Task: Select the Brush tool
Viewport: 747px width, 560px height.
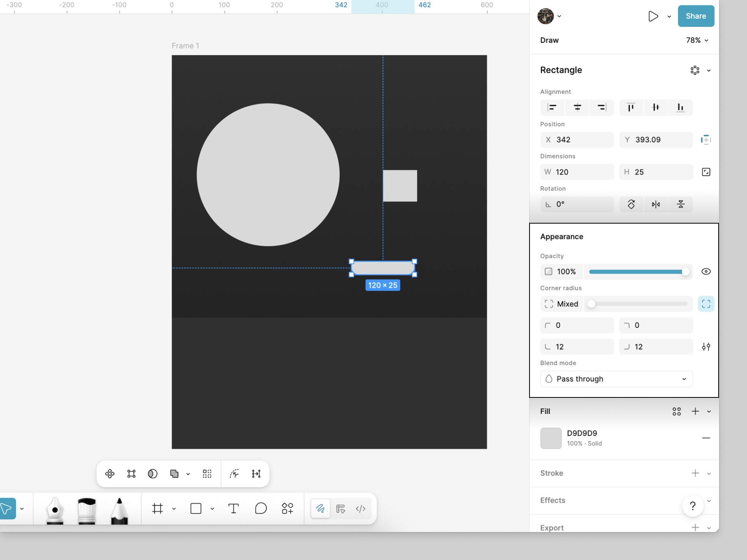Action: [87, 510]
